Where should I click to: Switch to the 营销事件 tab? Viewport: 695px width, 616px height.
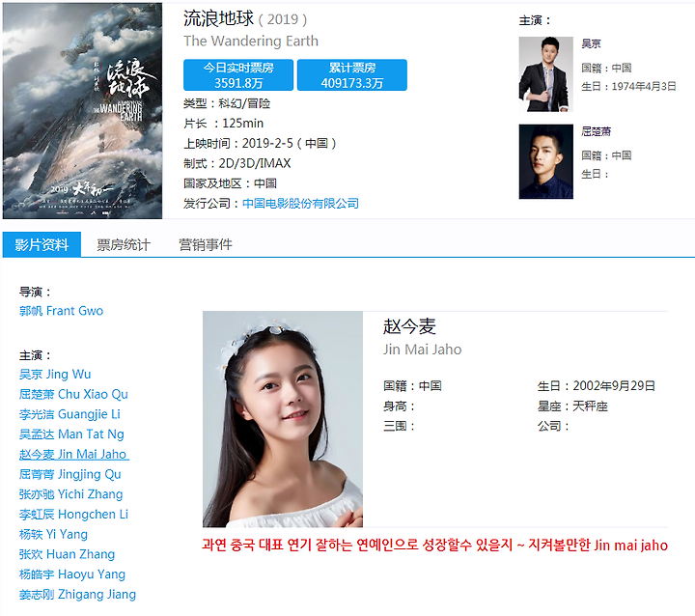[206, 245]
